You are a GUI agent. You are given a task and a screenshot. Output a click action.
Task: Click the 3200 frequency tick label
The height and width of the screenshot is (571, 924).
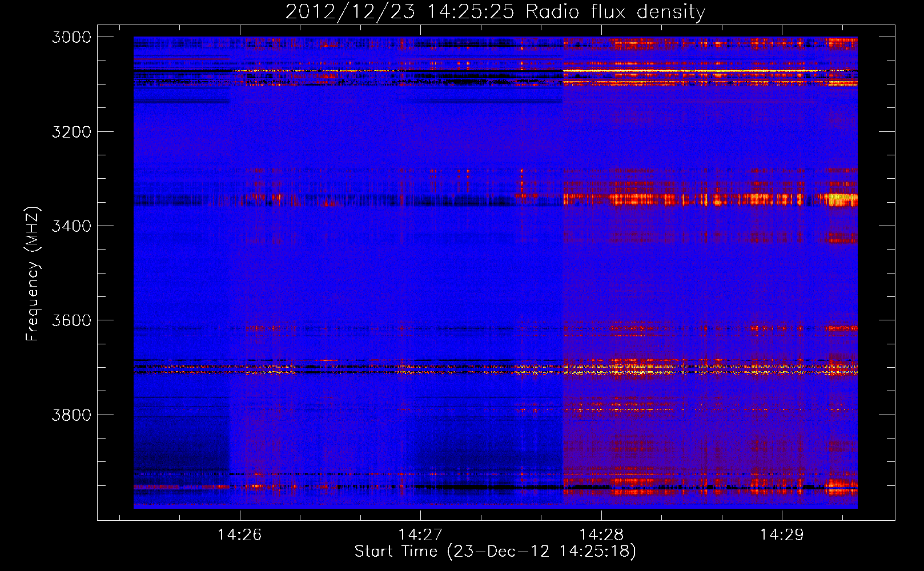click(71, 132)
